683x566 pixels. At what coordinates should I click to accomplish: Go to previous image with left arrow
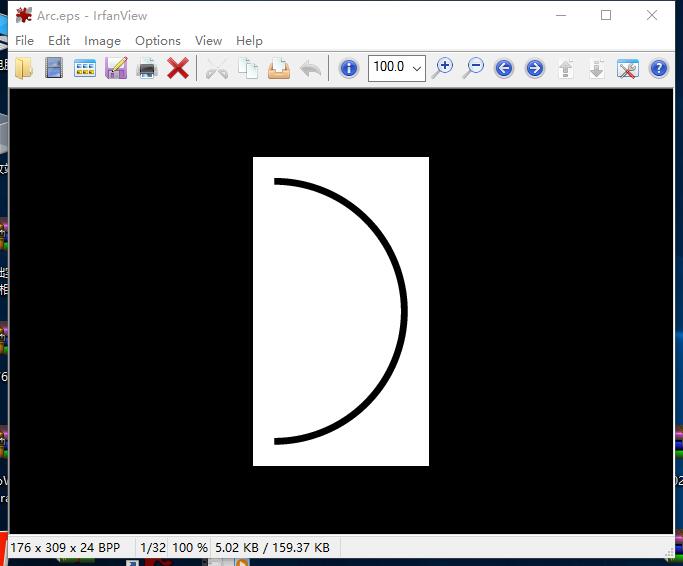point(504,68)
